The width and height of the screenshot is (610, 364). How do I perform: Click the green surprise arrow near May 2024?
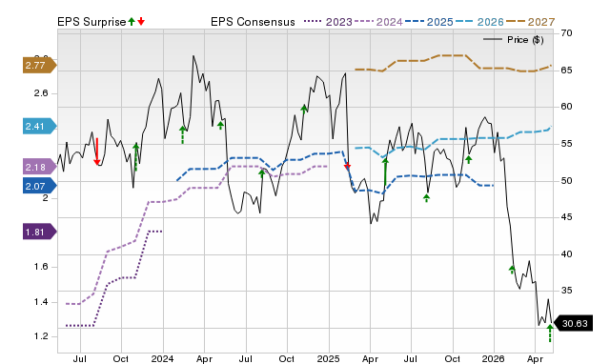220,125
